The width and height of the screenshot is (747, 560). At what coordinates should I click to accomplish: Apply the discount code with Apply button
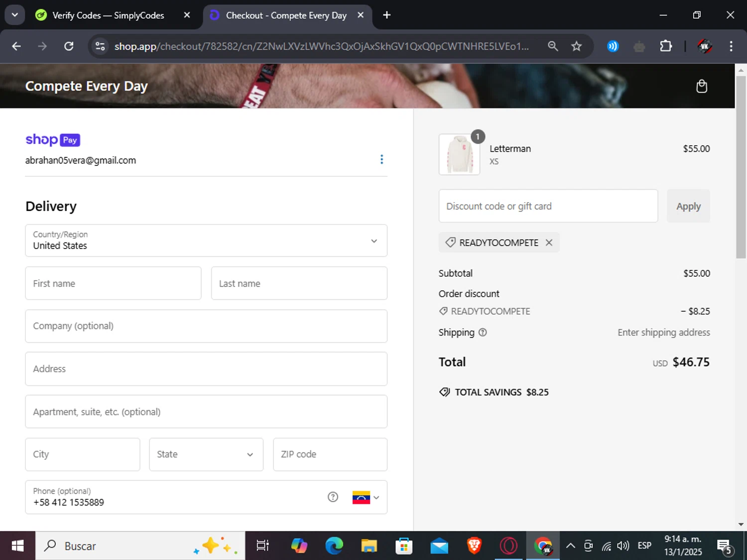tap(688, 206)
